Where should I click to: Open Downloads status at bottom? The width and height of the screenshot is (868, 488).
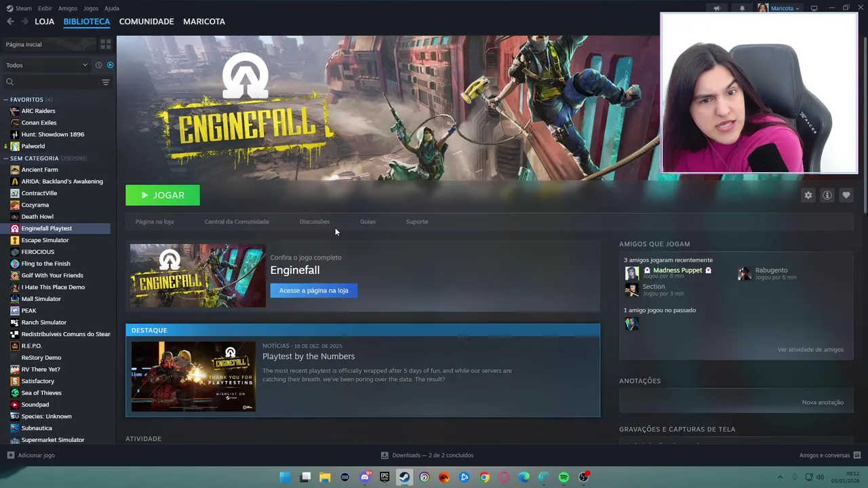427,455
